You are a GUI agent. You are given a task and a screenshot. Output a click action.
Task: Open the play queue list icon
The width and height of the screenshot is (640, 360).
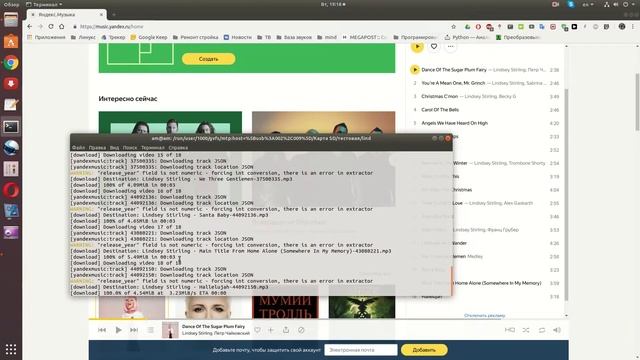coord(151,330)
